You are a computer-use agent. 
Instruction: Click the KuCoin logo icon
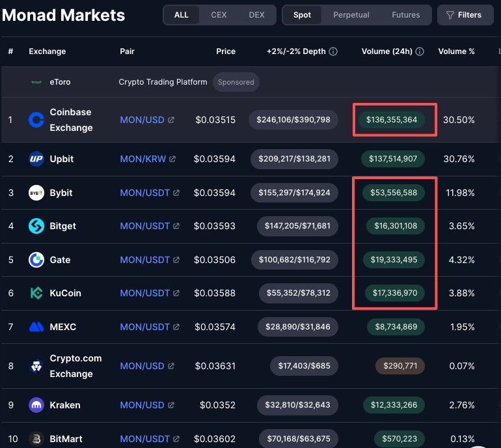[36, 293]
